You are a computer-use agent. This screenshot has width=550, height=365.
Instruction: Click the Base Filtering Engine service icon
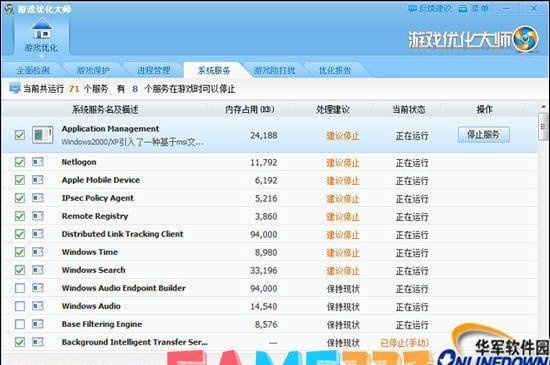click(38, 324)
